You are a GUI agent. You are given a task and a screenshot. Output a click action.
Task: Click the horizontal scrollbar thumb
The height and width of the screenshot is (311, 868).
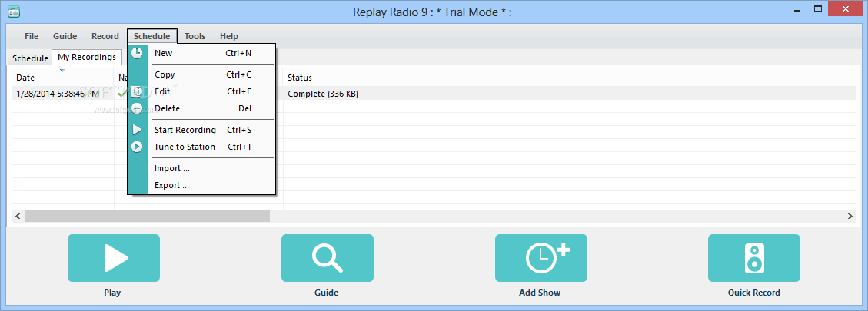[147, 216]
